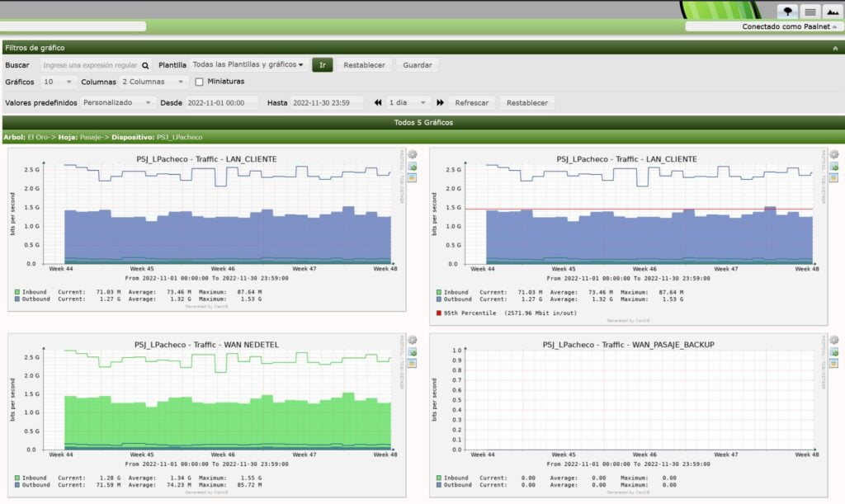
Task: Enable the Miniaturas checkbox
Action: [200, 82]
